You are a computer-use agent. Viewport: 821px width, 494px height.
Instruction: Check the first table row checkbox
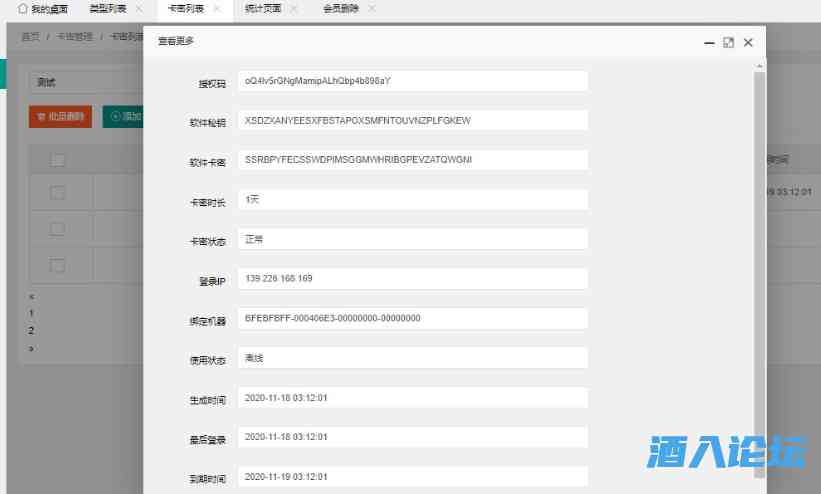[58, 192]
